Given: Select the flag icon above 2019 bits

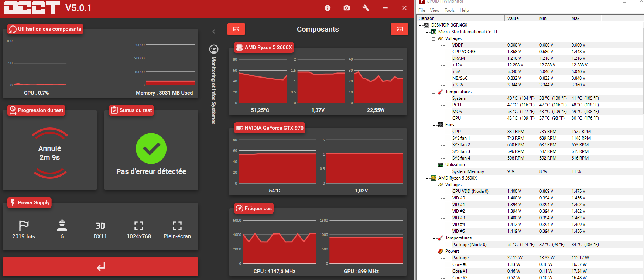Looking at the screenshot, I should click(24, 225).
